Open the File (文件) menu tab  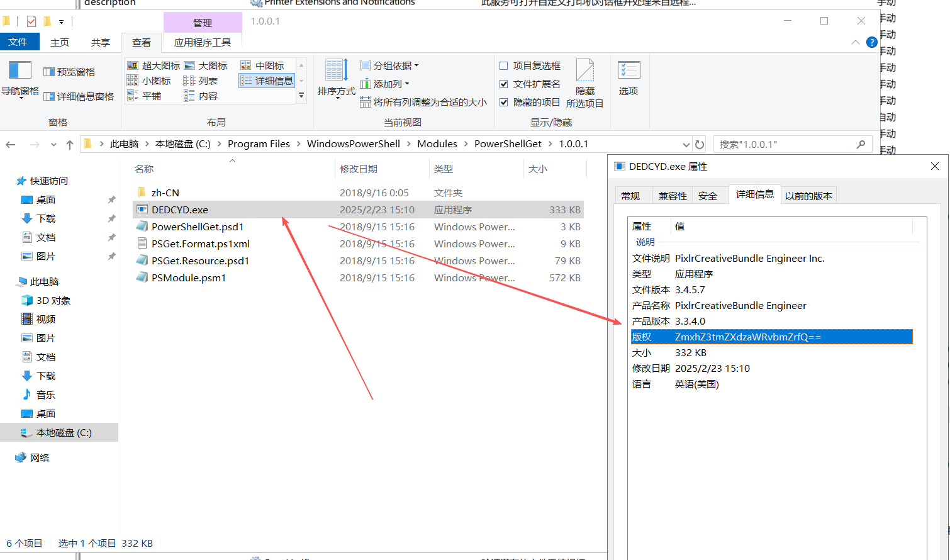[18, 42]
